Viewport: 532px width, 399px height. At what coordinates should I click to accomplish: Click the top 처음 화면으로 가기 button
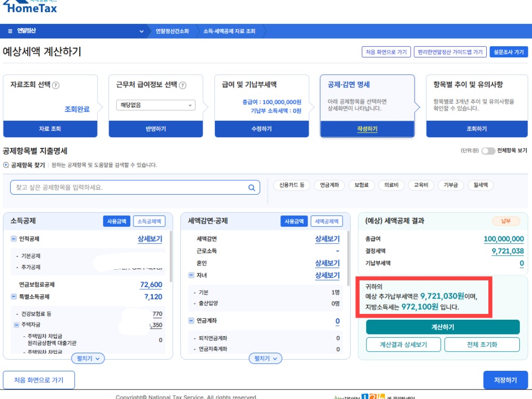tap(386, 52)
